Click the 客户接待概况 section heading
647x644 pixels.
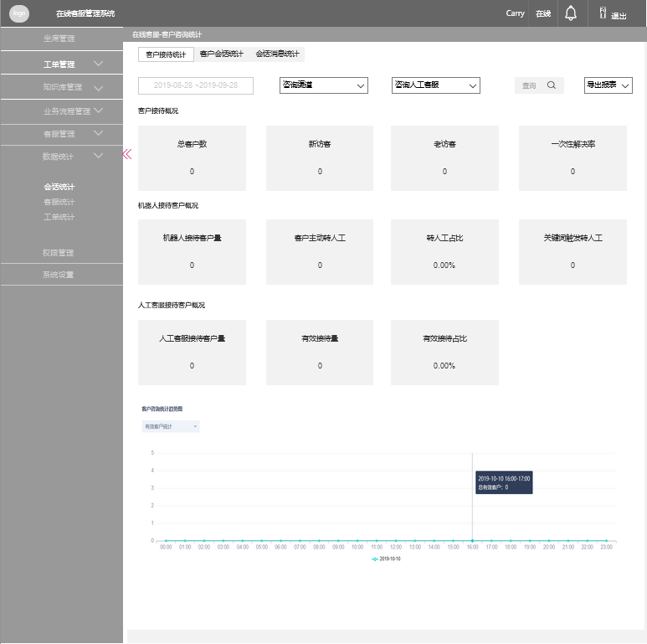[158, 111]
